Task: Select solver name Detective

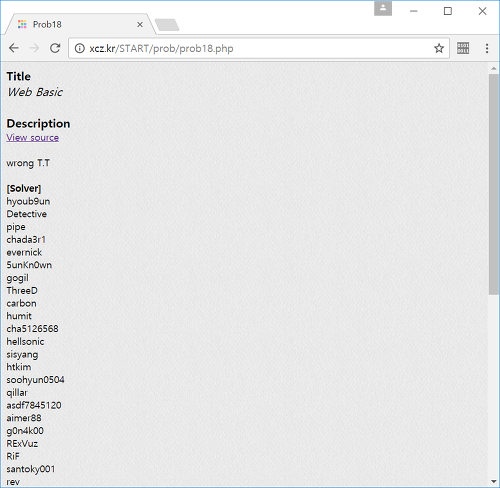Action: 27,214
